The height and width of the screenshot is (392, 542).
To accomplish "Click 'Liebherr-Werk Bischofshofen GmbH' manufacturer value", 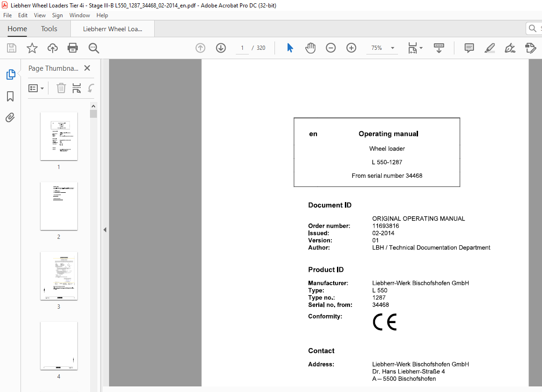I will click(420, 283).
